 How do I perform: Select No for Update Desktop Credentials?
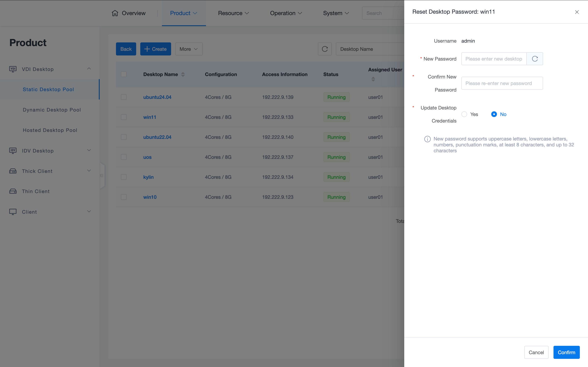coord(494,114)
